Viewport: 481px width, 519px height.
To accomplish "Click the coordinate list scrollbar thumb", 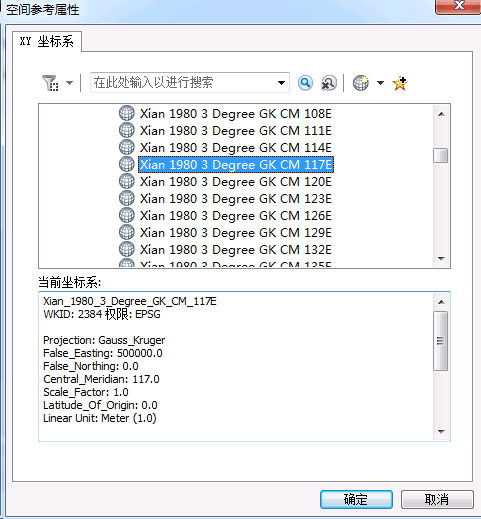I will tap(441, 155).
